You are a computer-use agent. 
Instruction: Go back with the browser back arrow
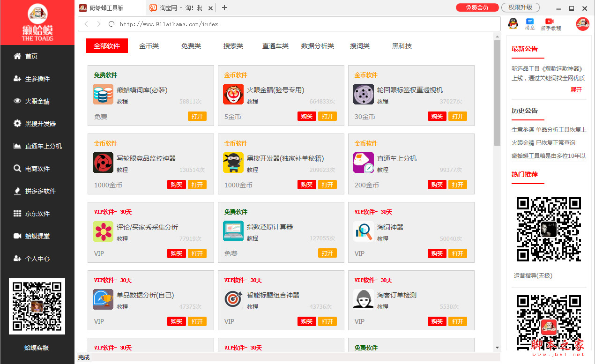pyautogui.click(x=86, y=24)
